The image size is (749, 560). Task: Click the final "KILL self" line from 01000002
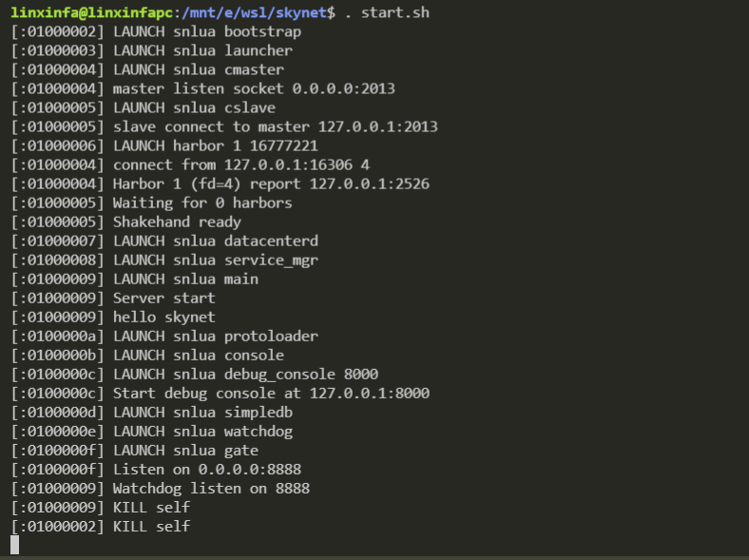pos(151,526)
